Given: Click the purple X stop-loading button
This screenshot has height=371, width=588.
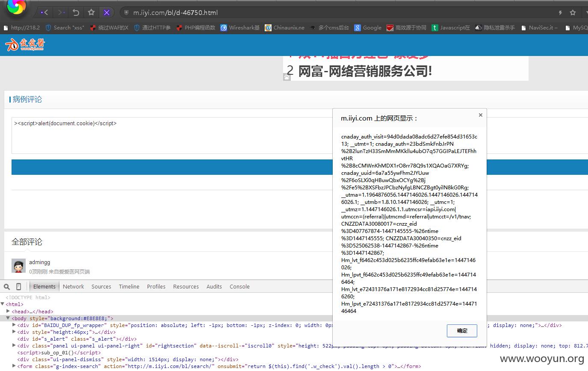Looking at the screenshot, I should tap(106, 12).
